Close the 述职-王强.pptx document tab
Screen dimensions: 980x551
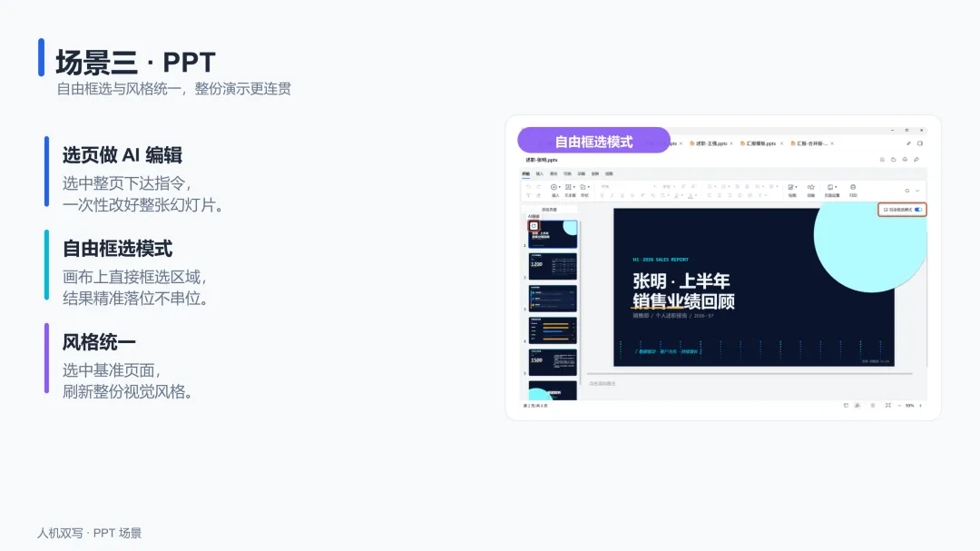click(731, 143)
